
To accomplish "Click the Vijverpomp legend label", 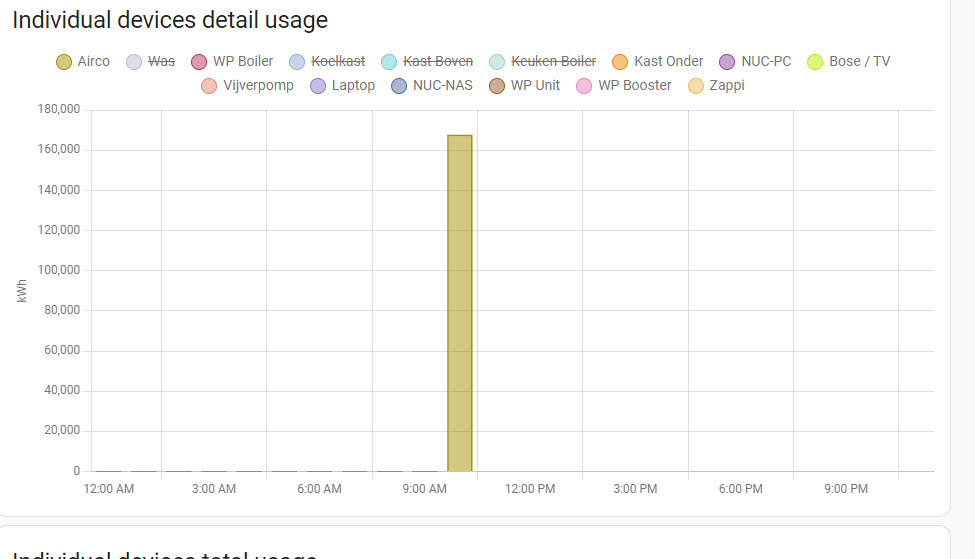I will [x=258, y=86].
